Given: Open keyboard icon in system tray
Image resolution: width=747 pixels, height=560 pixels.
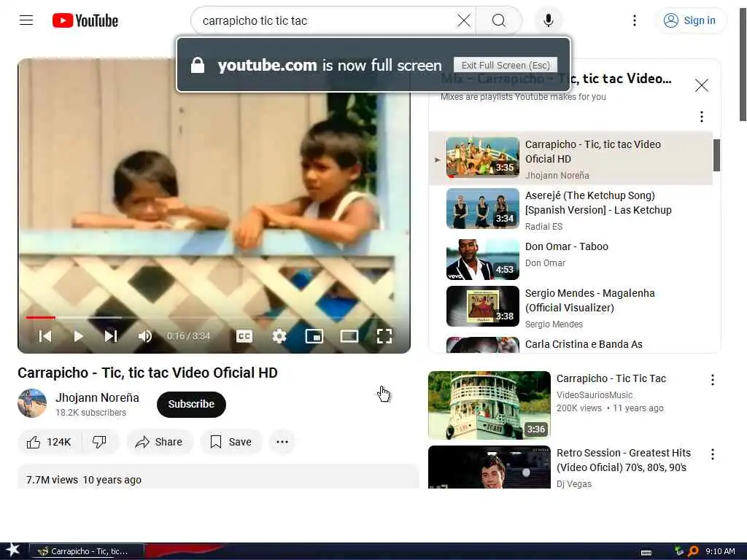Looking at the screenshot, I should tap(646, 553).
